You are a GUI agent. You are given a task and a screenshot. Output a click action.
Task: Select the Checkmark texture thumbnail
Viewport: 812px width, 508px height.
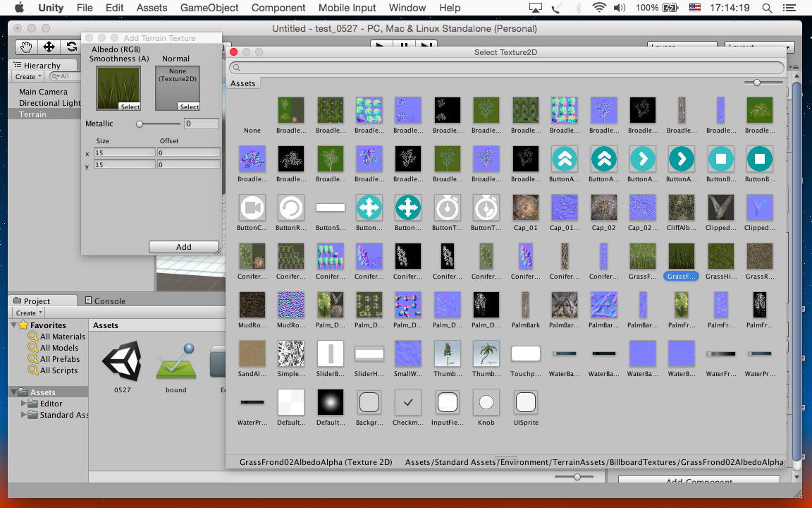click(407, 402)
